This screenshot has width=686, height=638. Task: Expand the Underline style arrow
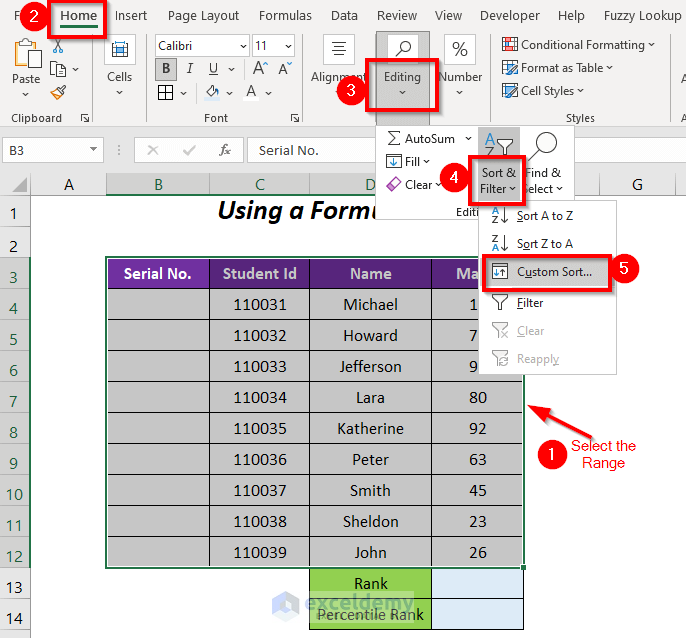(231, 69)
